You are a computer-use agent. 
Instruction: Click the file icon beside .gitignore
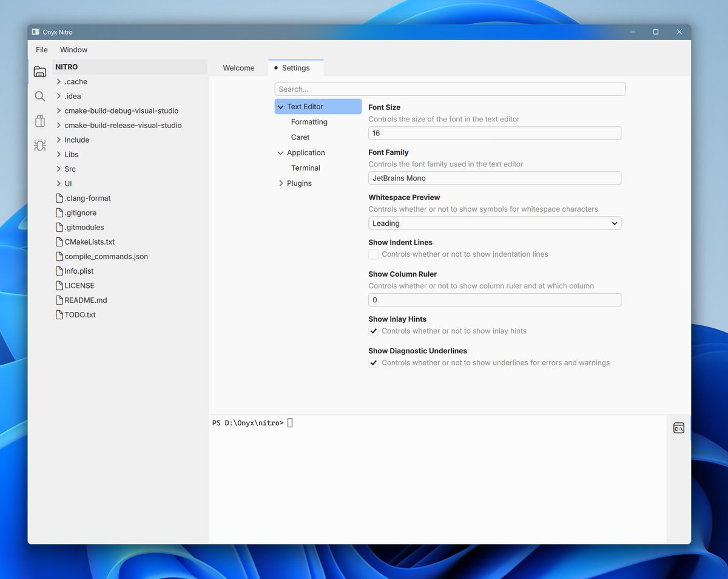tap(58, 212)
